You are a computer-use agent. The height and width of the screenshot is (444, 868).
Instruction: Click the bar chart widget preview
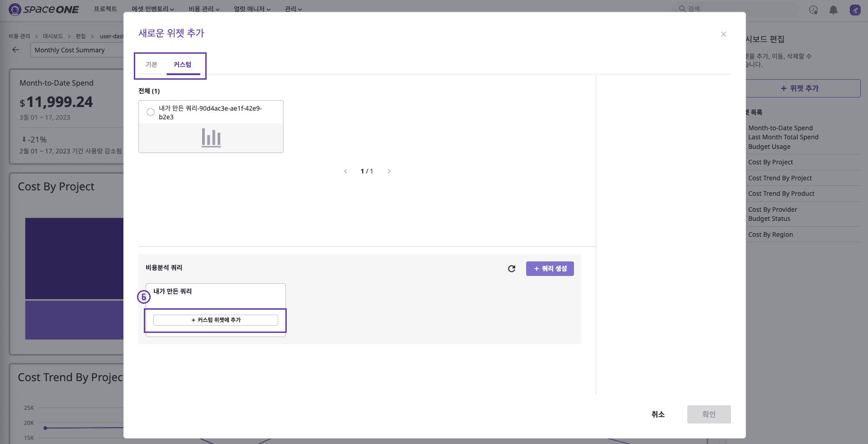[211, 138]
